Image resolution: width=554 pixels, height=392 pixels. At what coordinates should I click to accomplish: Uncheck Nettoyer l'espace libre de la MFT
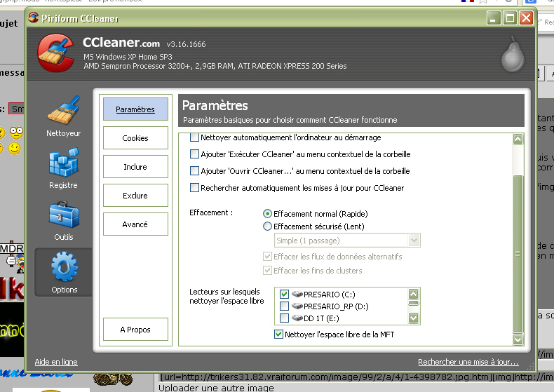point(278,334)
